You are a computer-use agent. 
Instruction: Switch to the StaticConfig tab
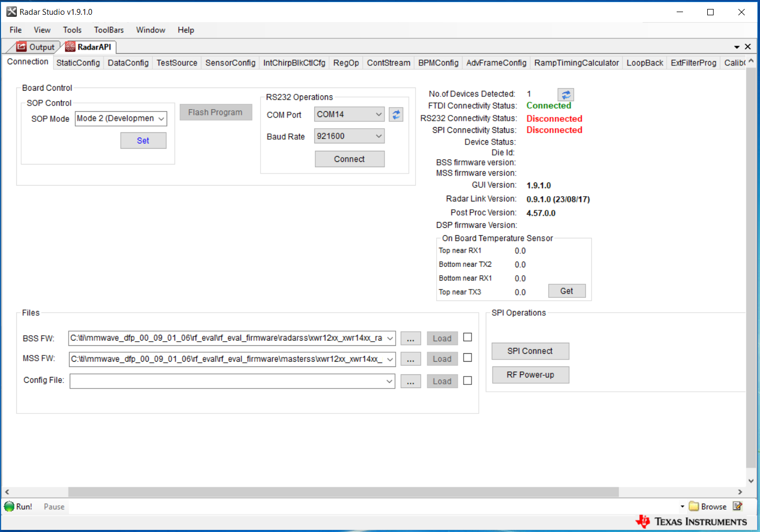pos(78,63)
